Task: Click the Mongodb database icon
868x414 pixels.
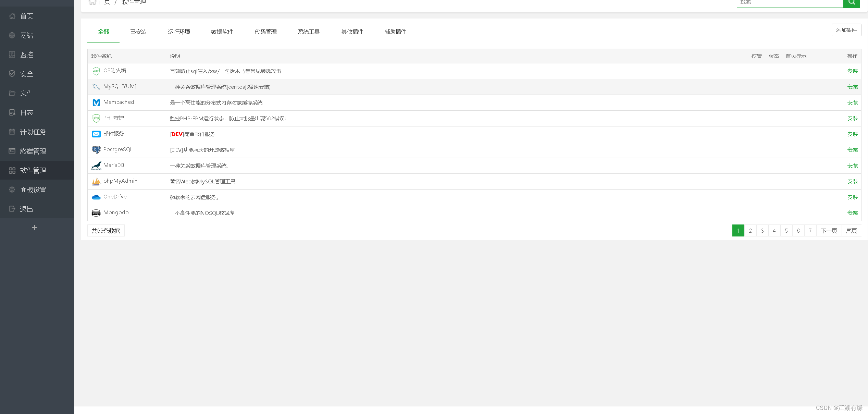Action: click(96, 213)
